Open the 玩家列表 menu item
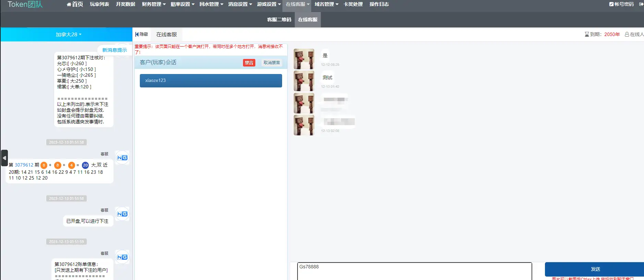The height and width of the screenshot is (280, 644). coord(99,4)
